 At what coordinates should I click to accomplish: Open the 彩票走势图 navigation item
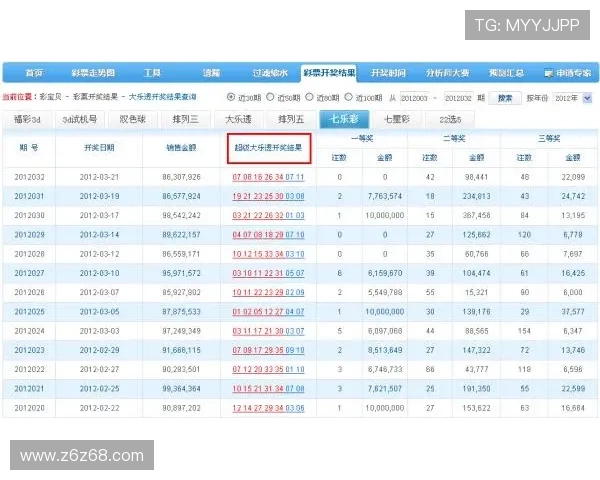click(x=93, y=73)
